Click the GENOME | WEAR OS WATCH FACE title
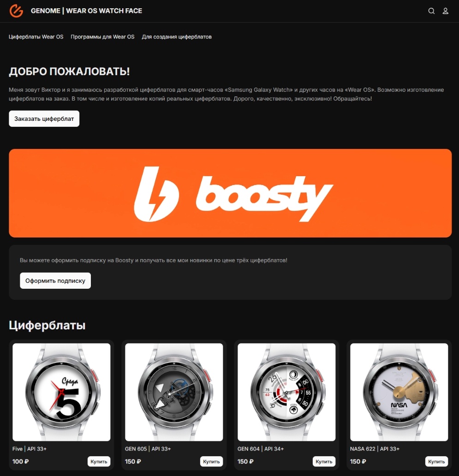The width and height of the screenshot is (459, 476). (87, 11)
